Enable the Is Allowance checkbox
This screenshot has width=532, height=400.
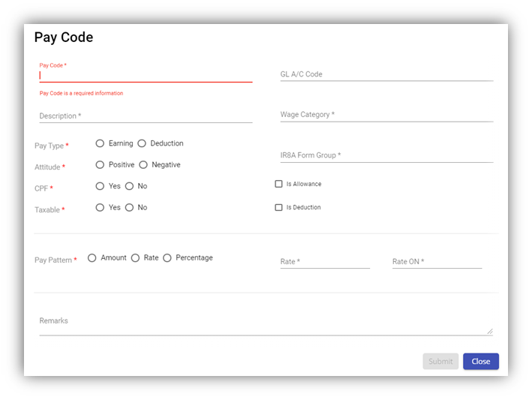coord(279,184)
